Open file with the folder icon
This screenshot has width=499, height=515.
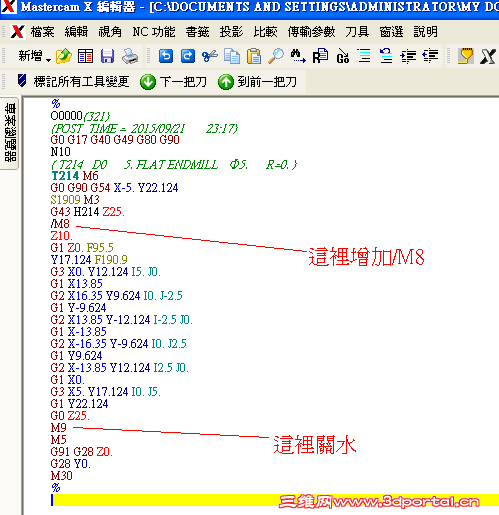(64, 56)
